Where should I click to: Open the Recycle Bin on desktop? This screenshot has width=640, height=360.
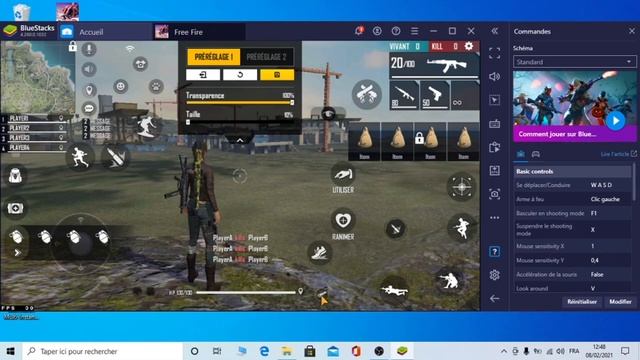[21, 11]
